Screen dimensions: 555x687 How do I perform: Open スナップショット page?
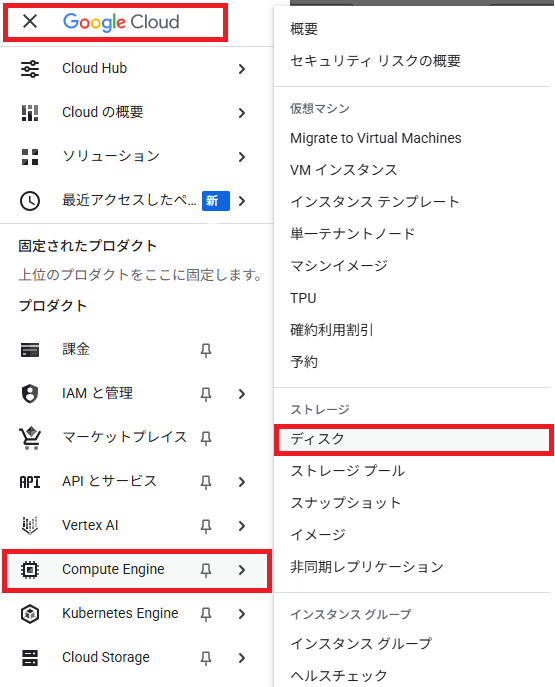345,503
